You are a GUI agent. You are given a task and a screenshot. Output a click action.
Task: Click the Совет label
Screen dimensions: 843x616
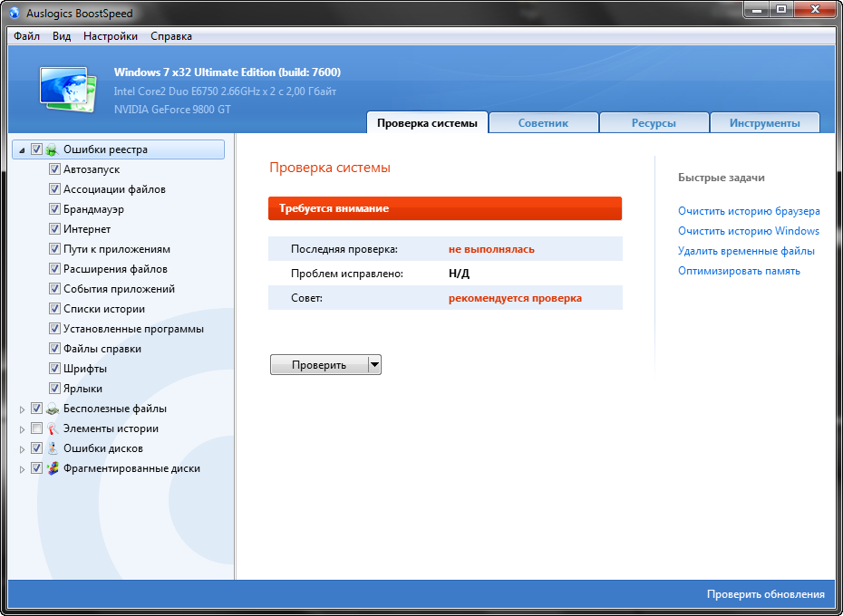(x=306, y=298)
